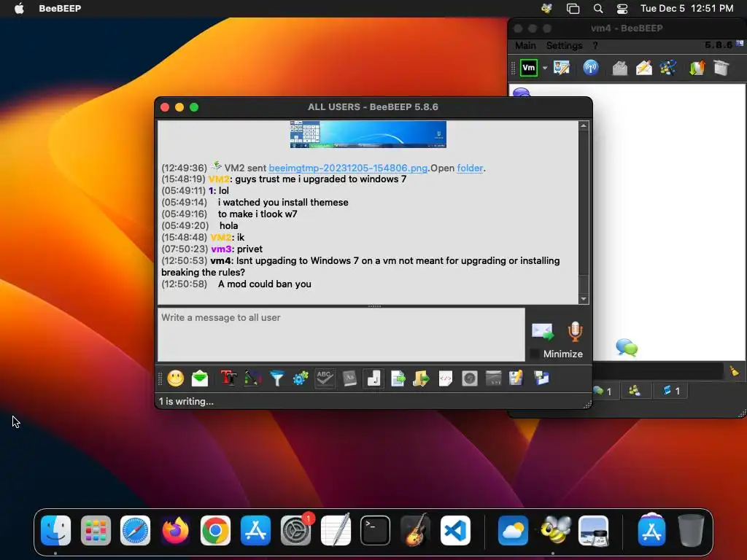This screenshot has height=560, width=747.
Task: Click the envelope-with-pencil icon in vm4 toolbar
Action: tap(644, 68)
